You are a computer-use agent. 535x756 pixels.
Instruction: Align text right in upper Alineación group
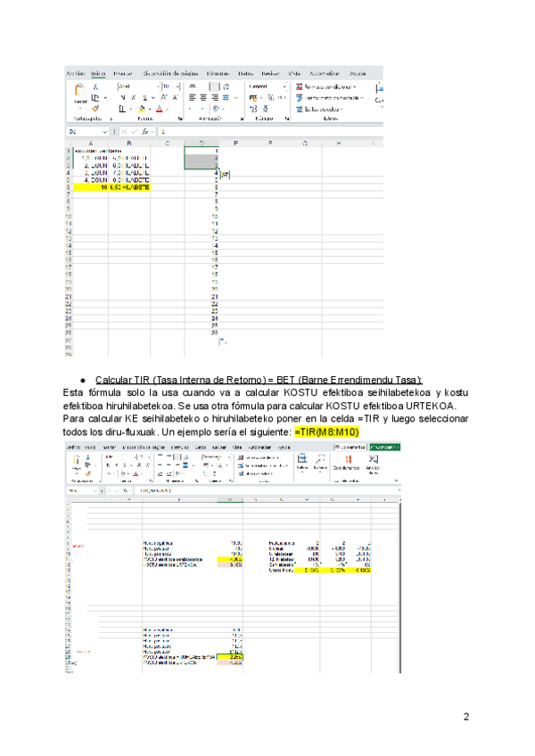214,97
